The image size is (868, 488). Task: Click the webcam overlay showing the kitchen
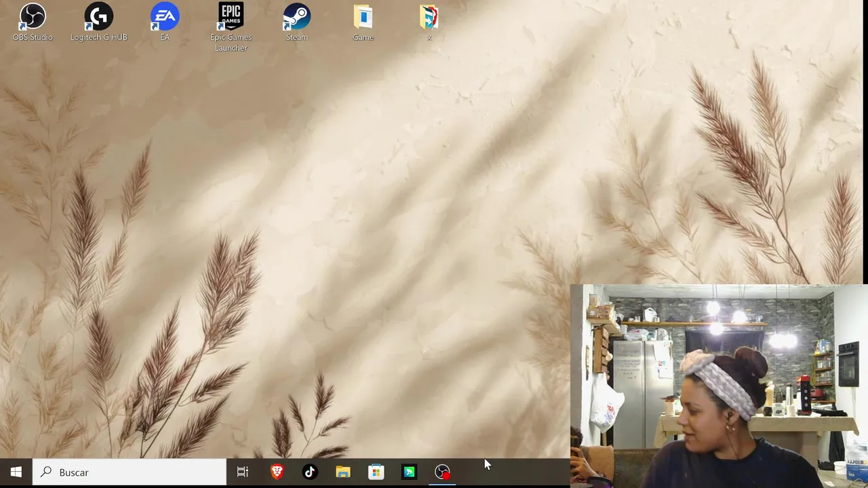719,386
